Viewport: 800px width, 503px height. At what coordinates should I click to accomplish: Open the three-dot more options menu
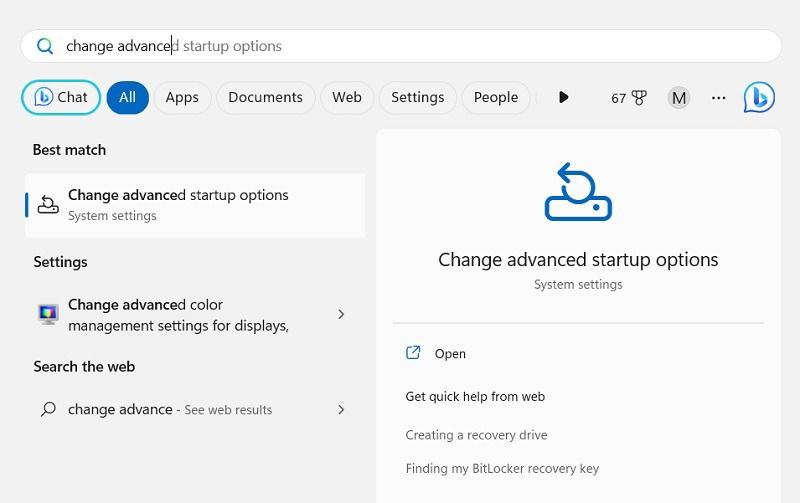click(x=718, y=97)
